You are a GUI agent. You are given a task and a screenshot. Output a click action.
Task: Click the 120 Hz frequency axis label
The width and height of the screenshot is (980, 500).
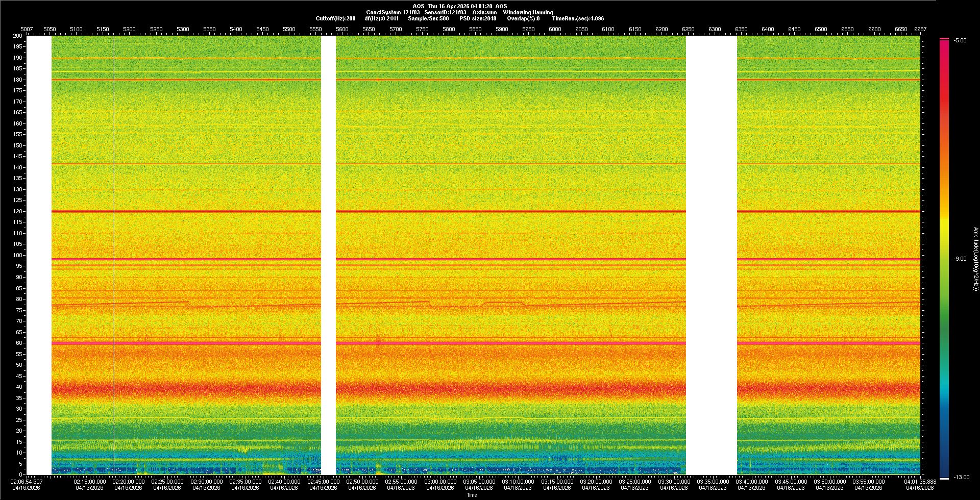click(x=18, y=211)
